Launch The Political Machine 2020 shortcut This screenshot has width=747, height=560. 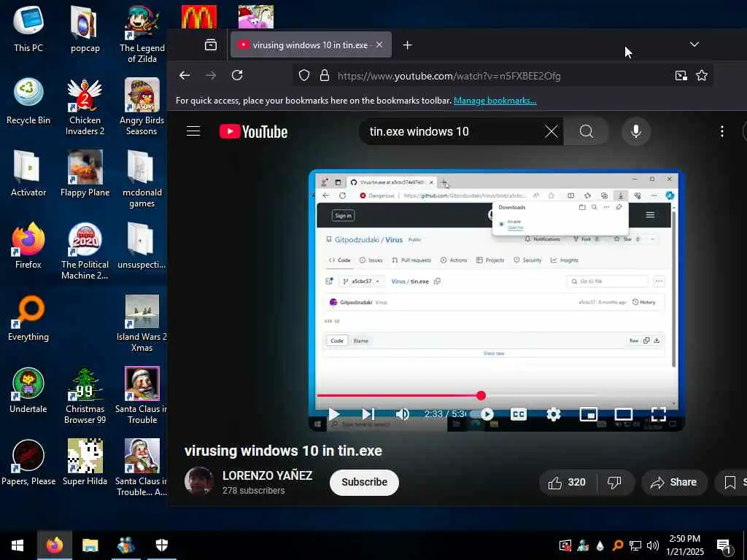point(85,252)
